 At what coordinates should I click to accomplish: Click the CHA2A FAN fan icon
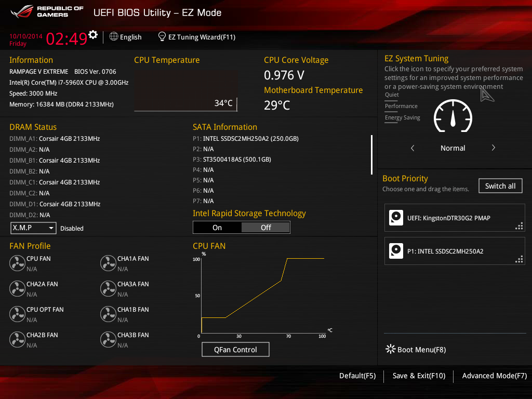click(17, 288)
